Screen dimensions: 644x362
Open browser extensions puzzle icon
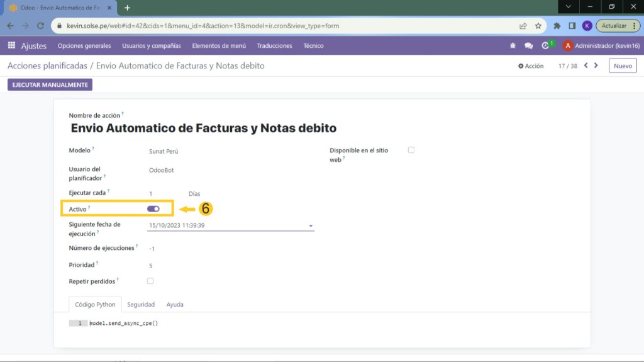[557, 26]
